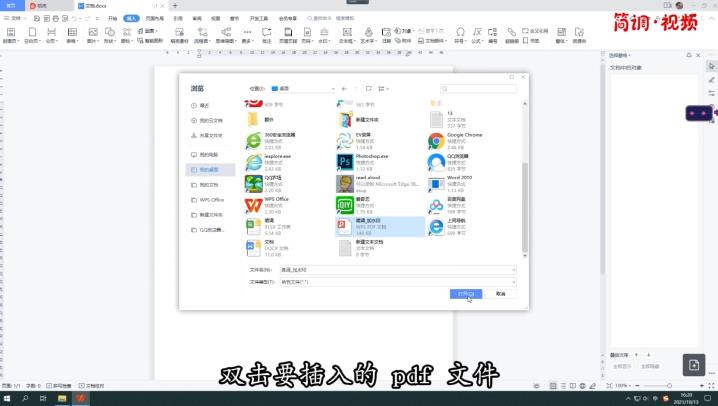718x406 pixels.
Task: Click the new folder icon in dialog toolbar
Action: tap(369, 88)
